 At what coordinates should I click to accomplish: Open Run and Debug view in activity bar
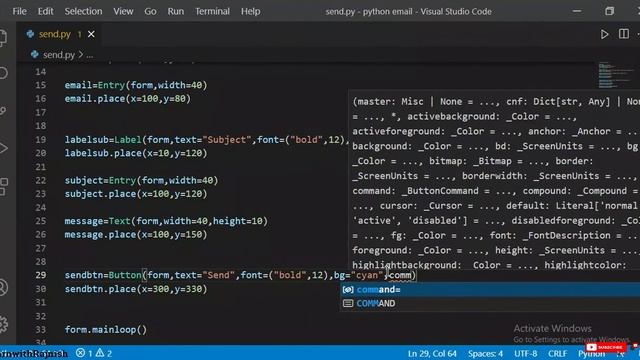3,148
